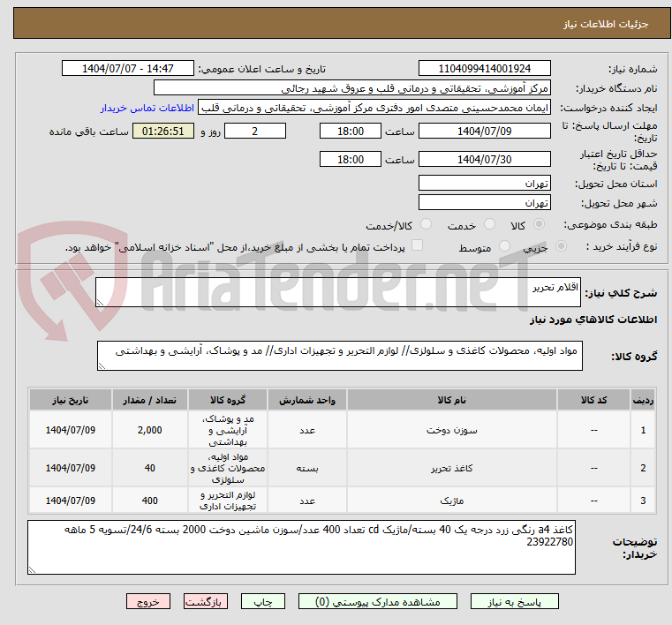Select 'متوسط' purchase process radio
Image resolution: width=672 pixels, height=625 pixels.
click(x=505, y=247)
